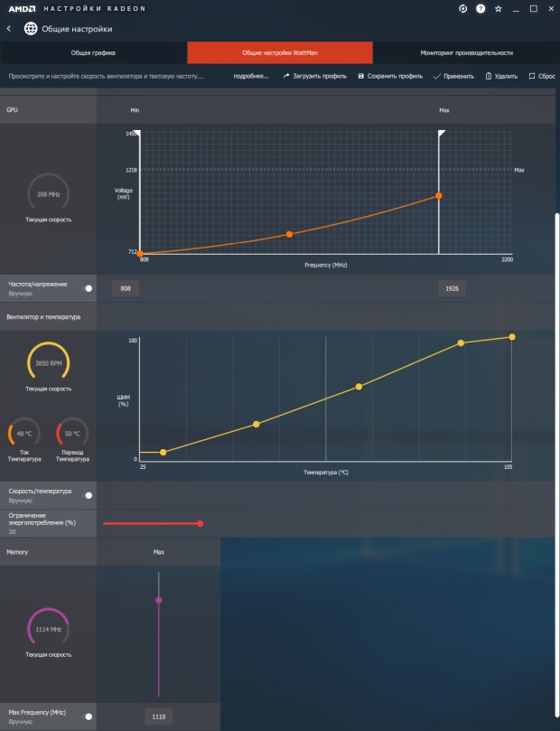Select the last yellow fan point at 105°C
This screenshot has width=560, height=731.
(x=512, y=337)
